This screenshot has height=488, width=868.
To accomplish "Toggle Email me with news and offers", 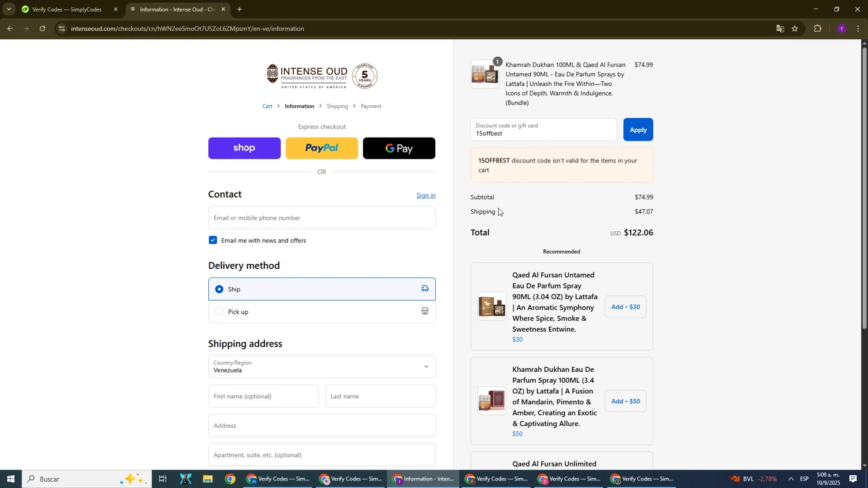I will [x=213, y=240].
